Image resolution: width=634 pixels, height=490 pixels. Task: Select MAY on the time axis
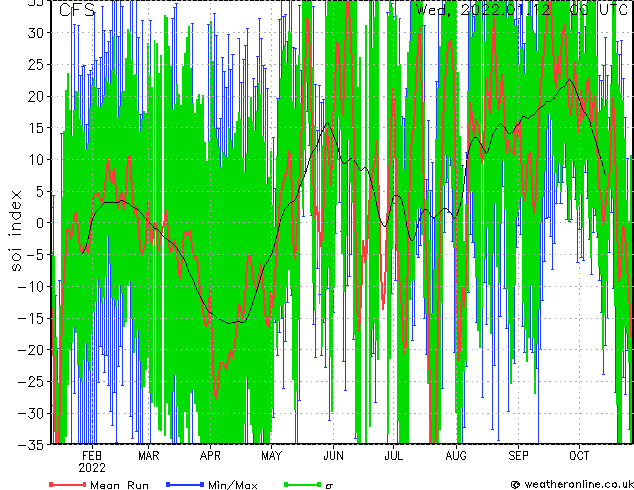(271, 455)
